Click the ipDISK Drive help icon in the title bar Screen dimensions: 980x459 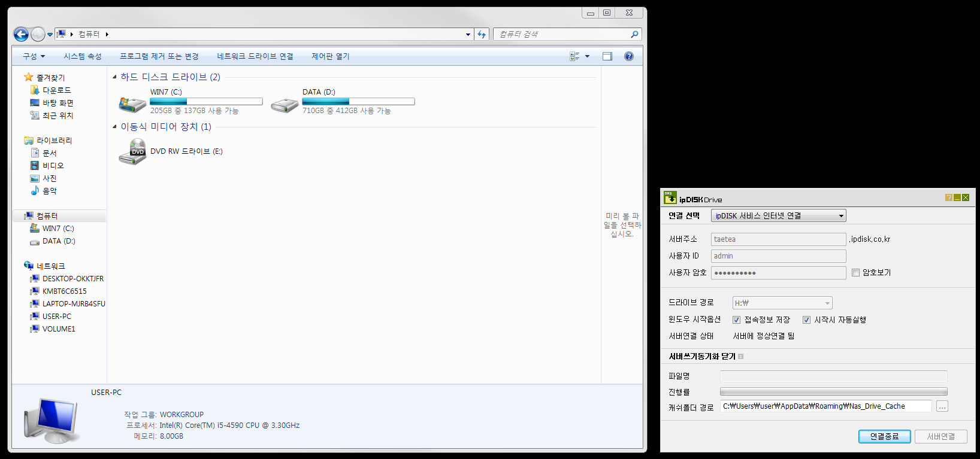point(949,197)
